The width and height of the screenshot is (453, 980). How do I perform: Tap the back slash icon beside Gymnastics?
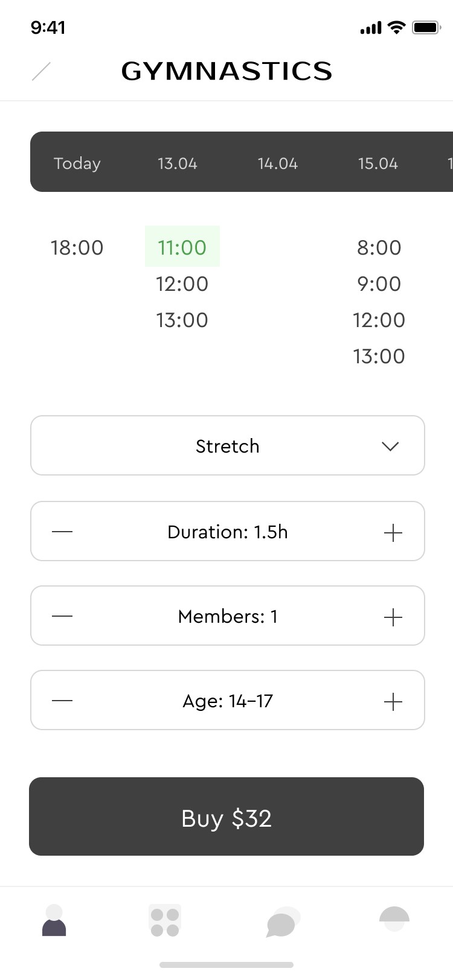[x=41, y=71]
